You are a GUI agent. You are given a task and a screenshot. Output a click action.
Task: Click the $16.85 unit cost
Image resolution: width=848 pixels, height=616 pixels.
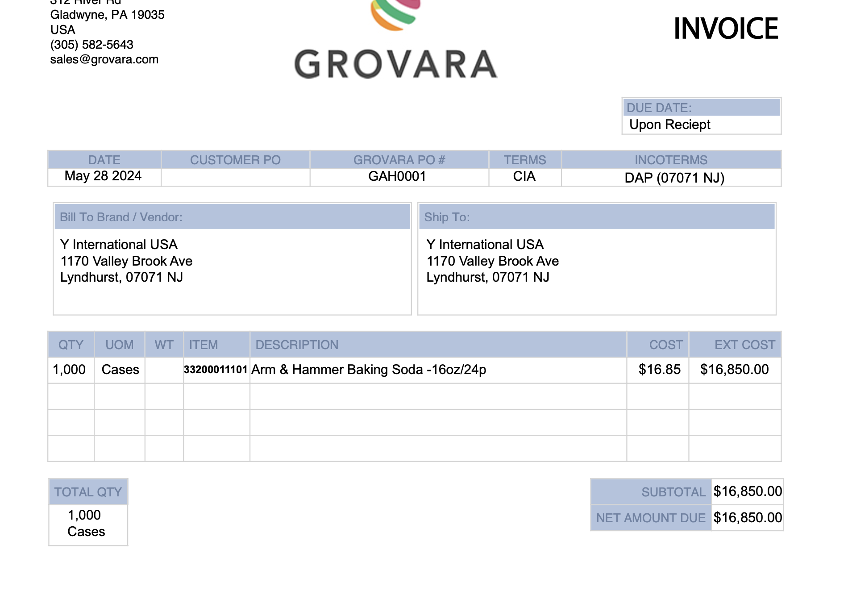point(659,370)
